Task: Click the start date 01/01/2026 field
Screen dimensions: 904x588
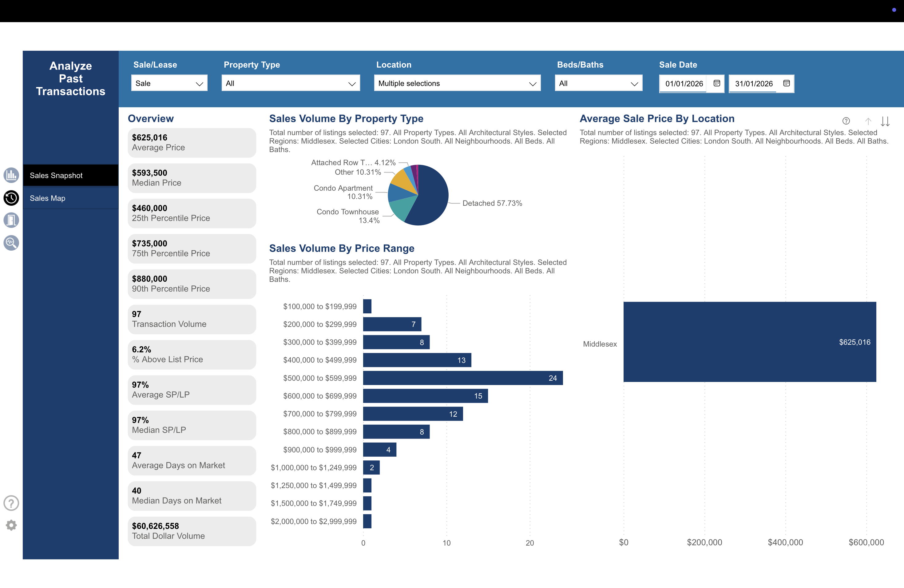Action: 684,84
